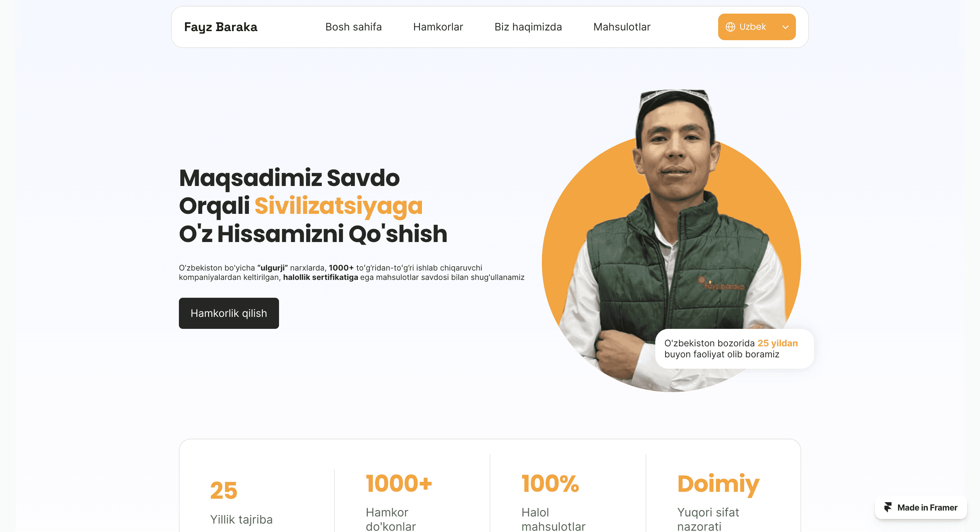Open the Uzbek language selector
Viewport: 980px width, 532px height.
coord(756,27)
